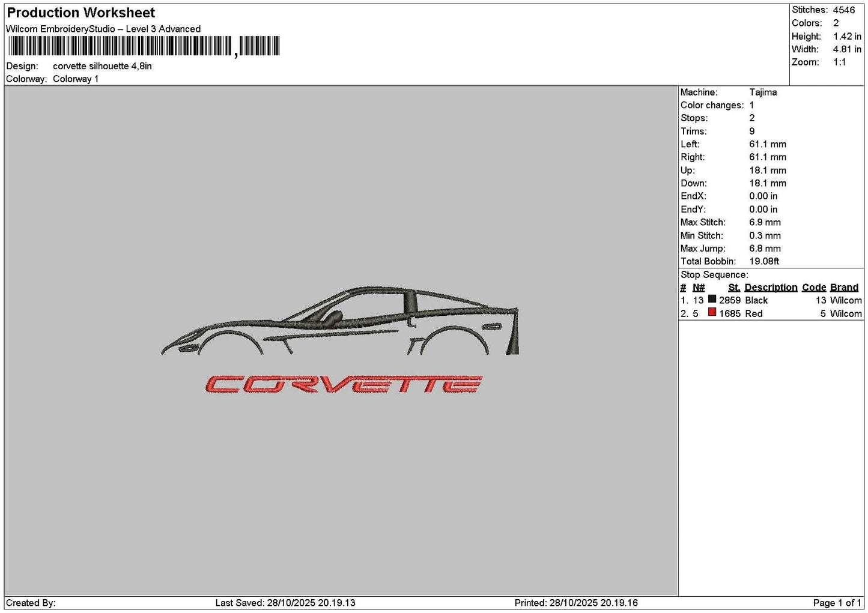Click the Trims value 9

(751, 131)
